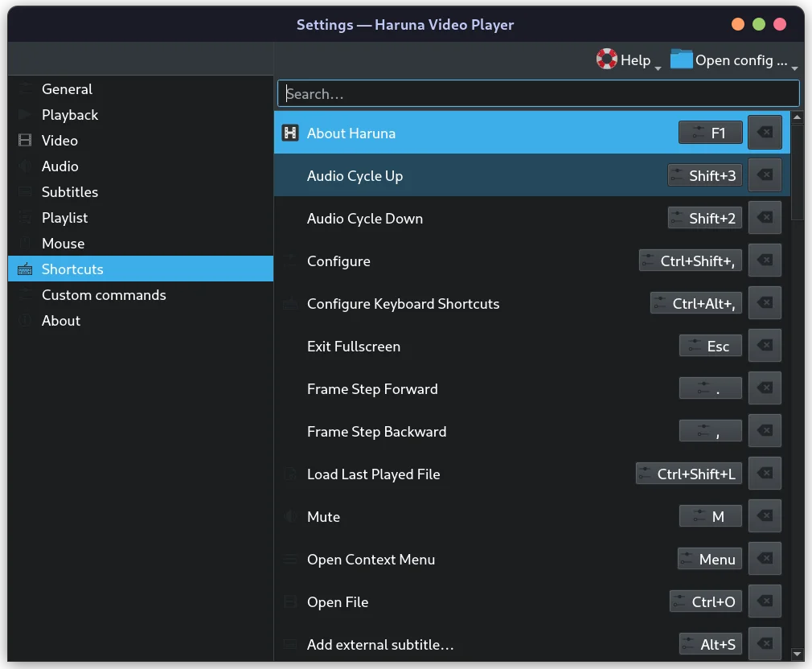Screen dimensions: 812x669
Task: Clear the Mute shortcut using its delete icon
Action: point(765,515)
